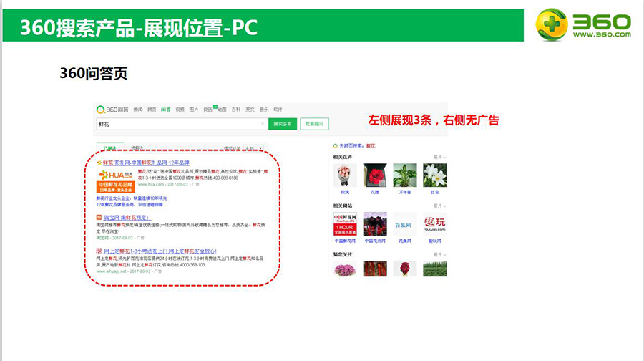The width and height of the screenshot is (644, 361).
Task: Click the green 搜索答案 button
Action: click(x=282, y=124)
